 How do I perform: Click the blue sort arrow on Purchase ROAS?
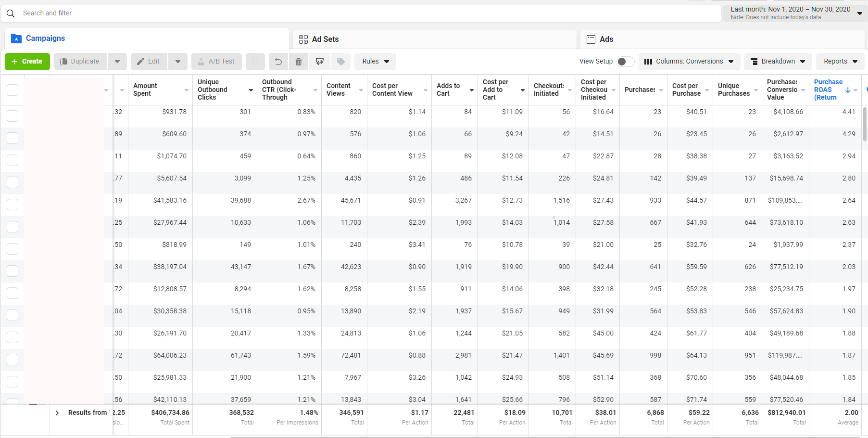(848, 90)
